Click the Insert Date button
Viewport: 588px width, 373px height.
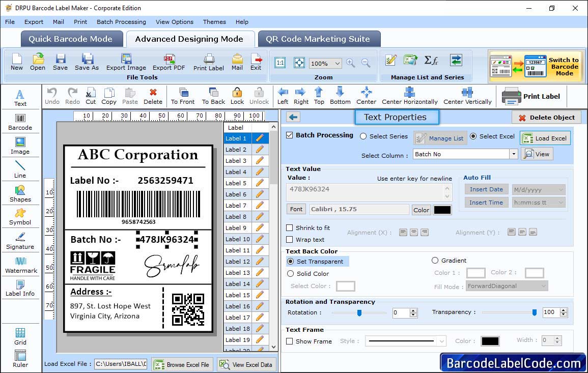pos(486,189)
